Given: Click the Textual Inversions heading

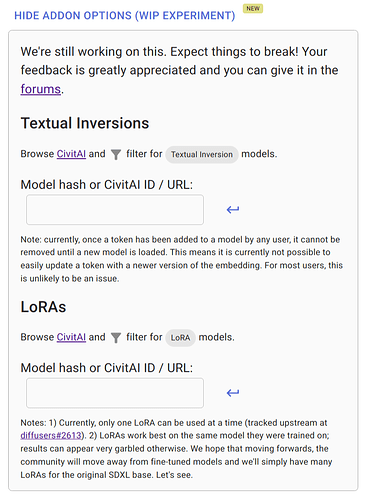Looking at the screenshot, I should click(x=85, y=123).
